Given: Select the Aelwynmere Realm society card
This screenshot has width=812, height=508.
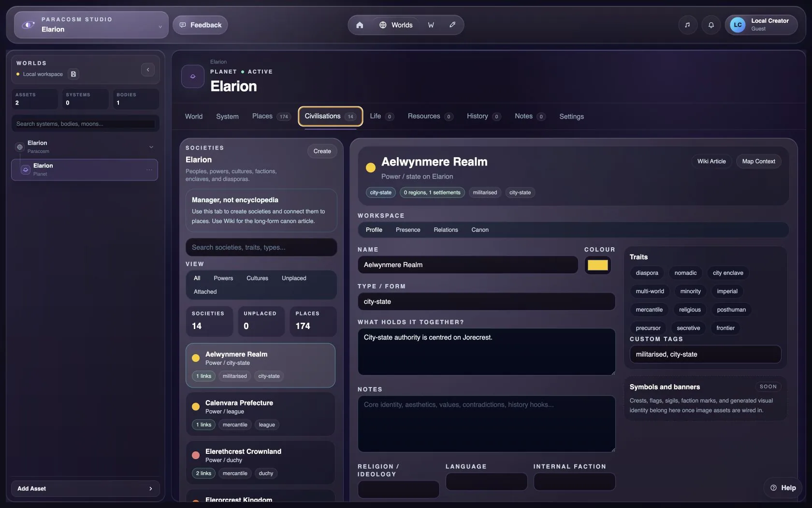Looking at the screenshot, I should tap(261, 365).
